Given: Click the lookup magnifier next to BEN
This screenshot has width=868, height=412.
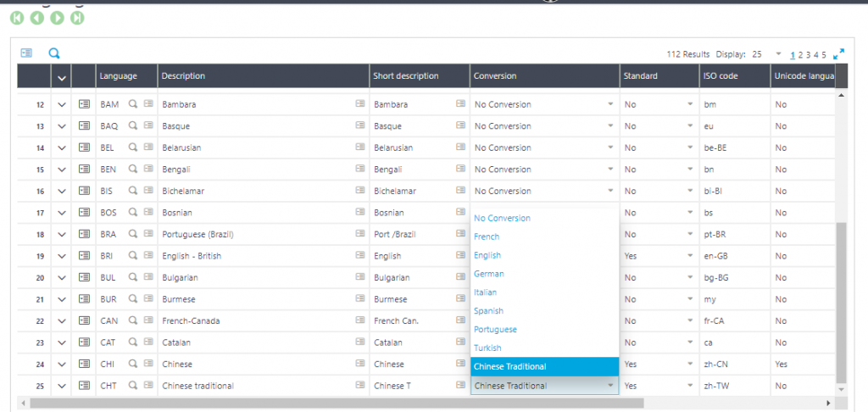Looking at the screenshot, I should click(133, 169).
